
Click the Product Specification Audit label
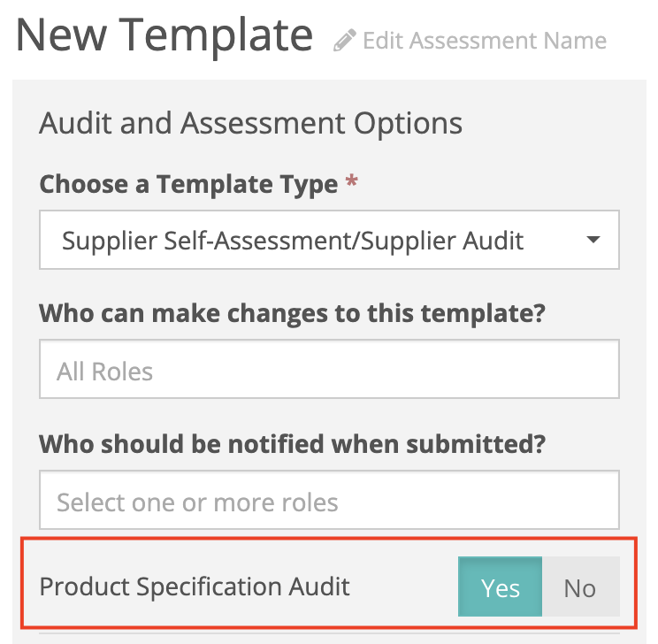pyautogui.click(x=195, y=586)
